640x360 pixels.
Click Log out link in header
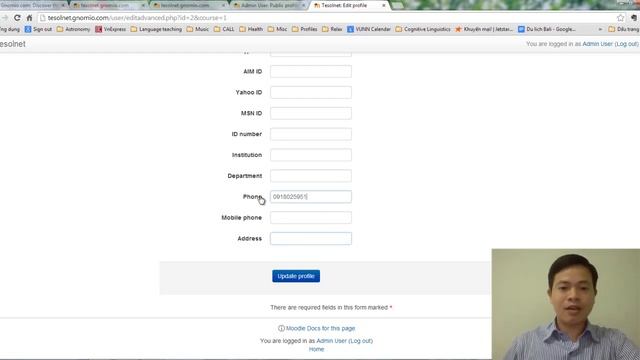point(627,44)
